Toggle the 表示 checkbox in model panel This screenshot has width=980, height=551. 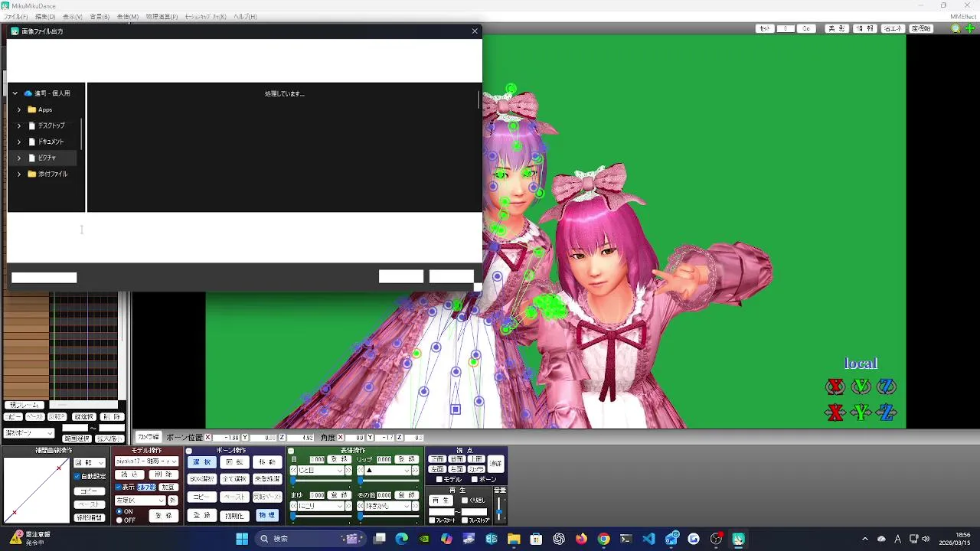point(118,487)
